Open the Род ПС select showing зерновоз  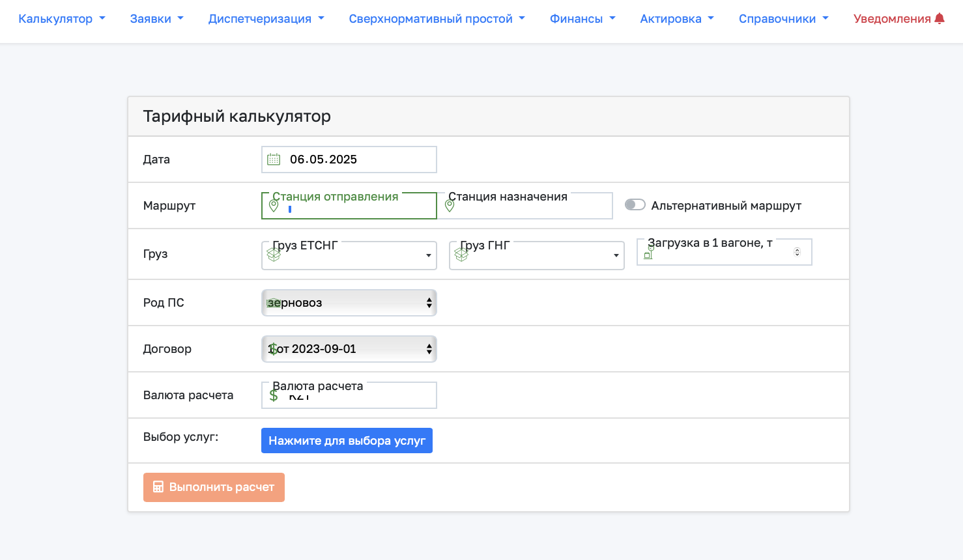[349, 303]
